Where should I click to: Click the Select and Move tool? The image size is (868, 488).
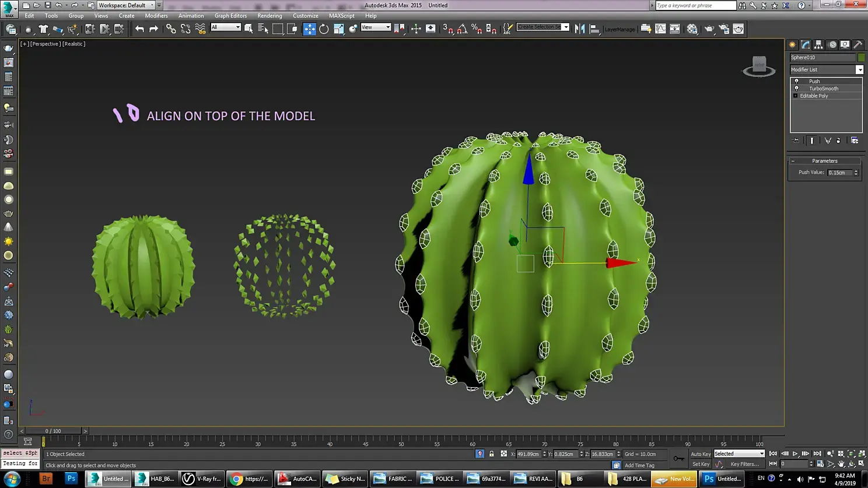point(309,29)
